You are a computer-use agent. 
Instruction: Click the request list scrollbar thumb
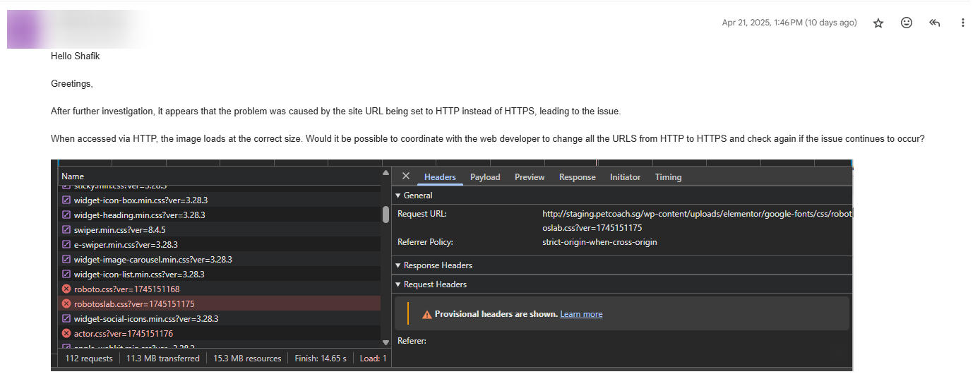386,215
